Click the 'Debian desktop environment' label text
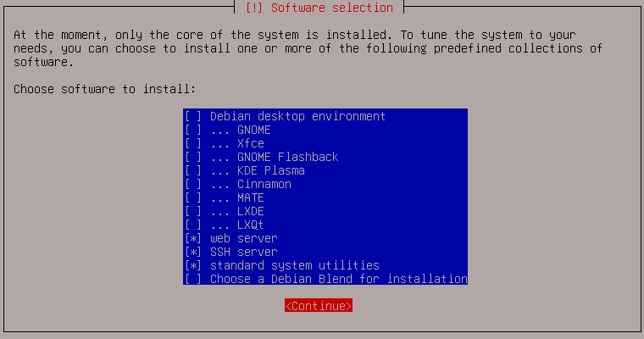 [x=297, y=116]
